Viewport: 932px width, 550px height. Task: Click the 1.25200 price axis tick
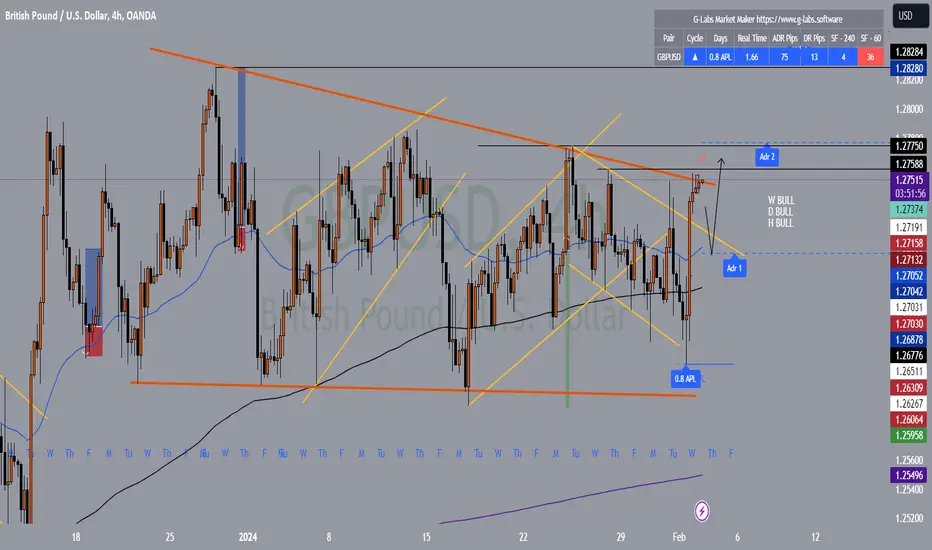(x=908, y=518)
